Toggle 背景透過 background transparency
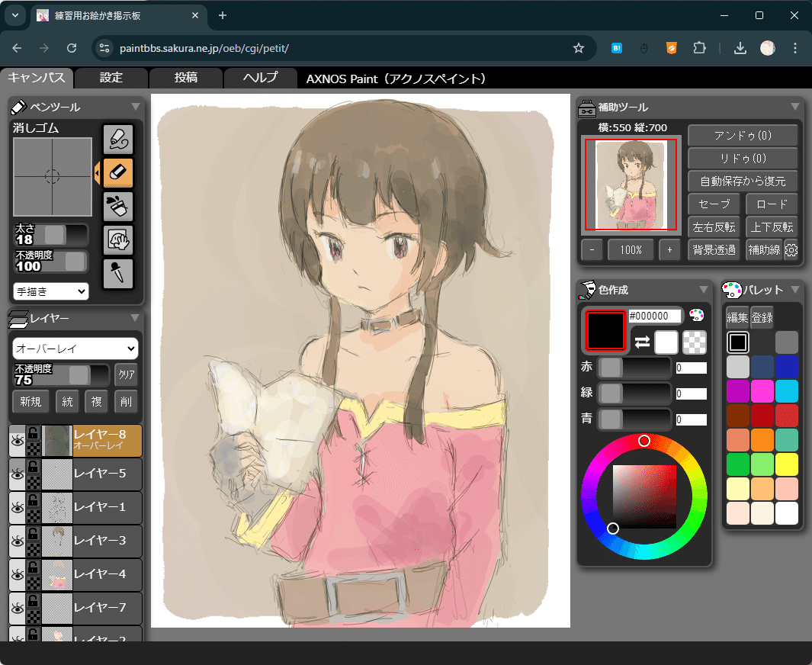This screenshot has height=665, width=812. click(714, 250)
